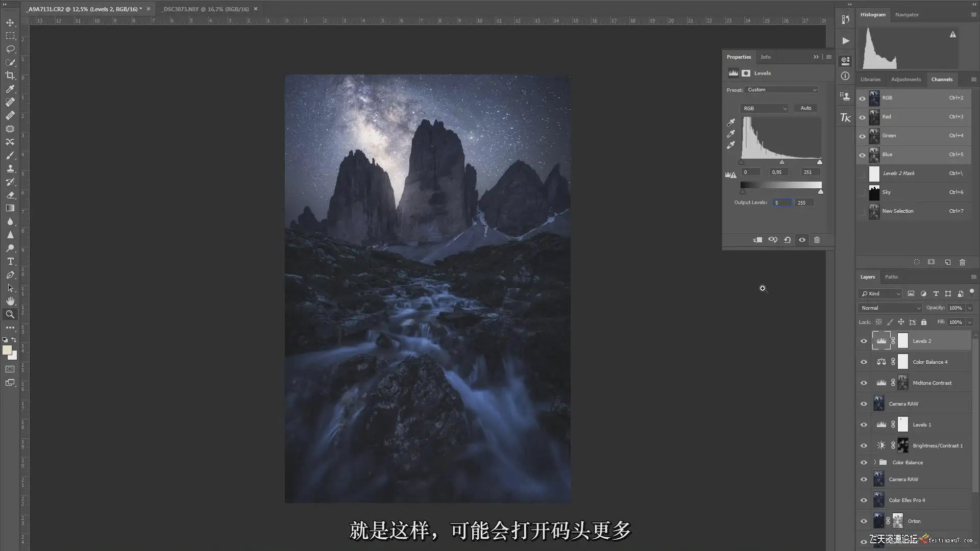Click reset to adjustment defaults icon
This screenshot has height=551, width=980.
point(788,240)
